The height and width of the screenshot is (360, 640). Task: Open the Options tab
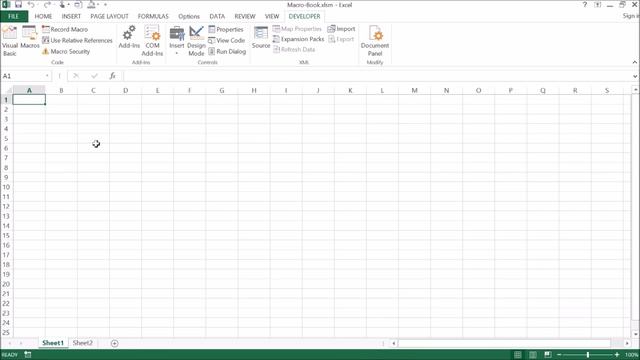click(189, 16)
